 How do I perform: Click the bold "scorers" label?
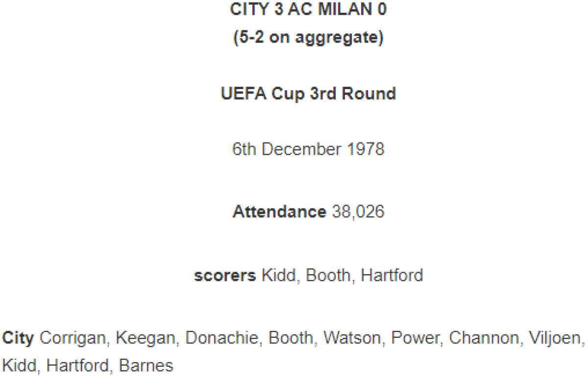225,275
